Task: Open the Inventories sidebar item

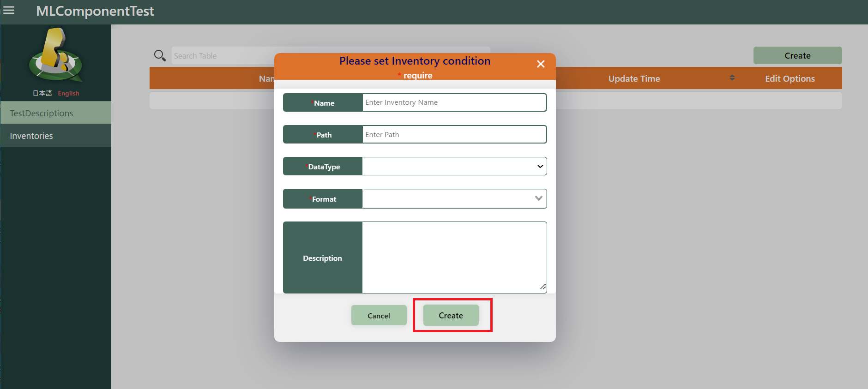Action: [x=55, y=136]
